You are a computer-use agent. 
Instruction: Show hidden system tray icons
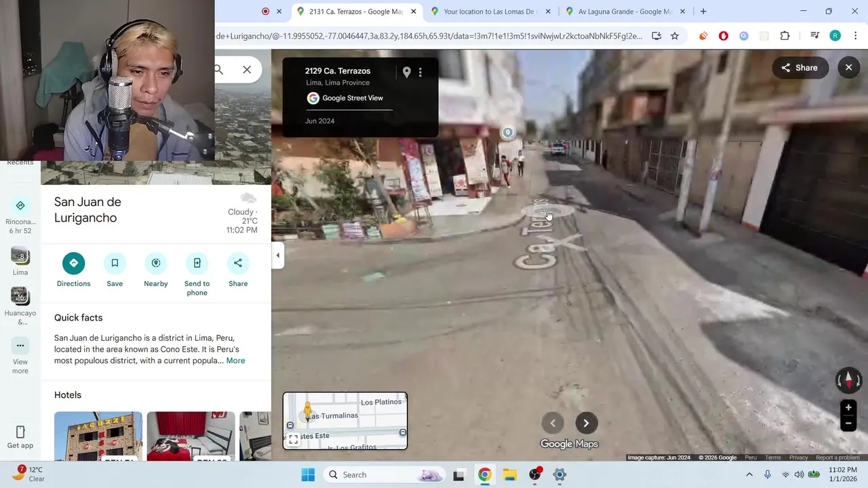coord(749,474)
